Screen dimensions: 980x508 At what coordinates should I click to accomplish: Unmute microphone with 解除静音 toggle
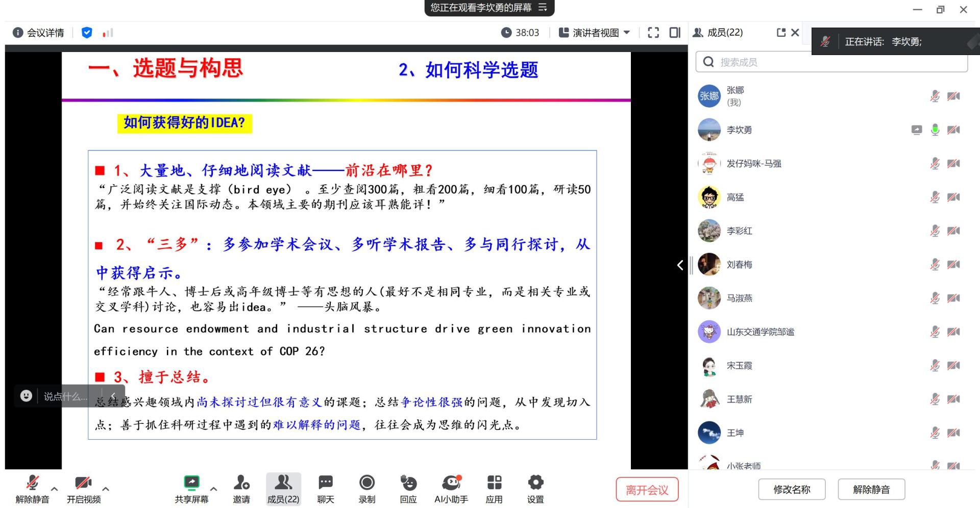pos(33,483)
